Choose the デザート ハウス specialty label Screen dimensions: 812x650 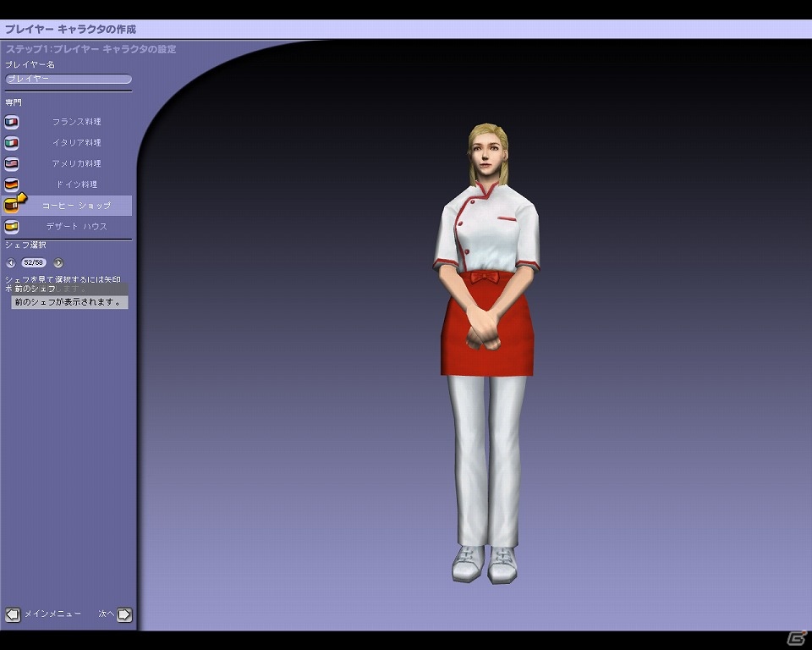[x=77, y=227]
